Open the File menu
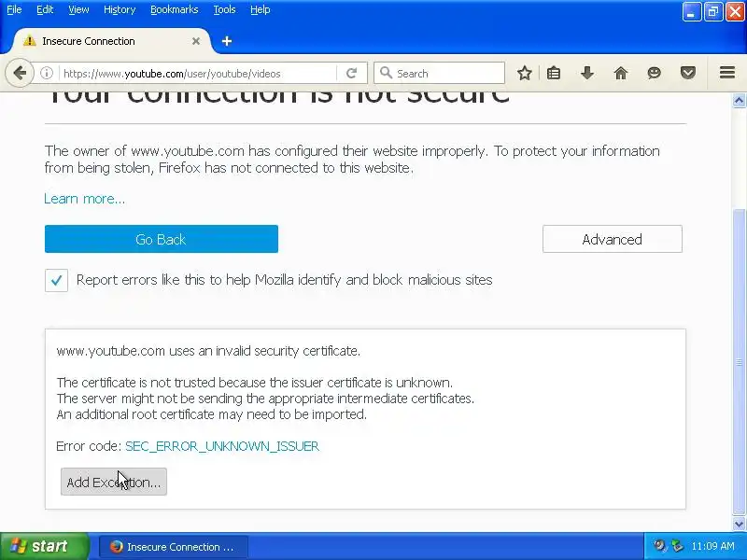The image size is (747, 560). (14, 9)
